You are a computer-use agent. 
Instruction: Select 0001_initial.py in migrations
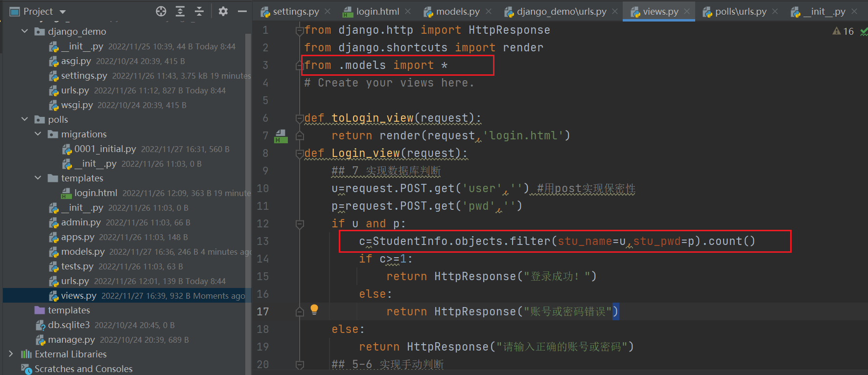(x=105, y=149)
